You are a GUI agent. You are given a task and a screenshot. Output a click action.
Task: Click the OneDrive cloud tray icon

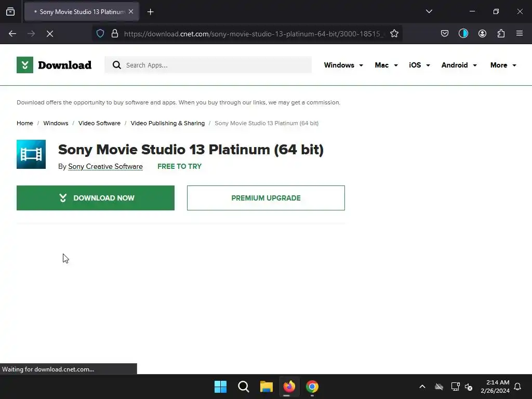(x=439, y=387)
